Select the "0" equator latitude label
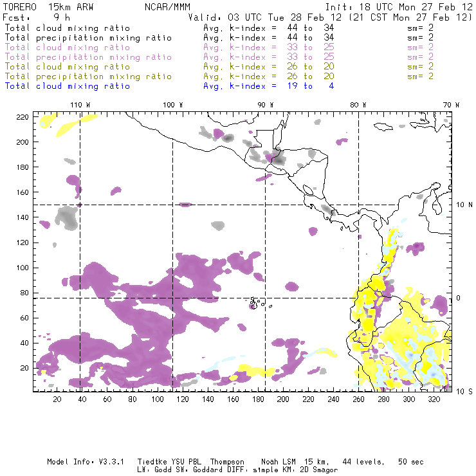 click(459, 298)
